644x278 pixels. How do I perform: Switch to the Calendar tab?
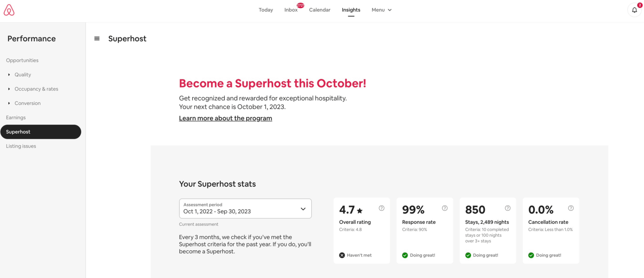[319, 10]
